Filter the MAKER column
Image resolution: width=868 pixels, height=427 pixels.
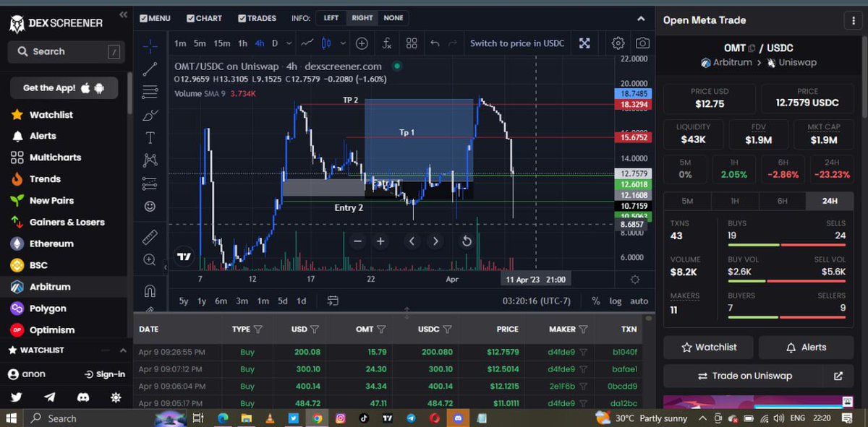pos(582,329)
